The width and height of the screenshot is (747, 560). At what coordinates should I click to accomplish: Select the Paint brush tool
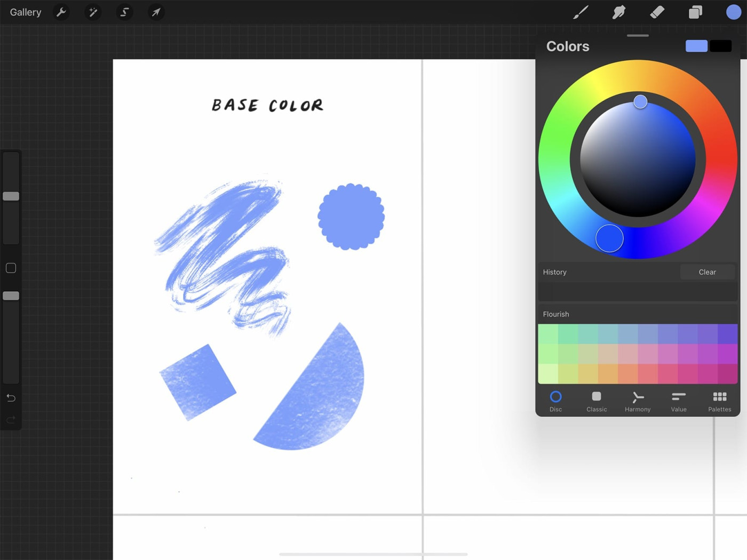point(581,12)
